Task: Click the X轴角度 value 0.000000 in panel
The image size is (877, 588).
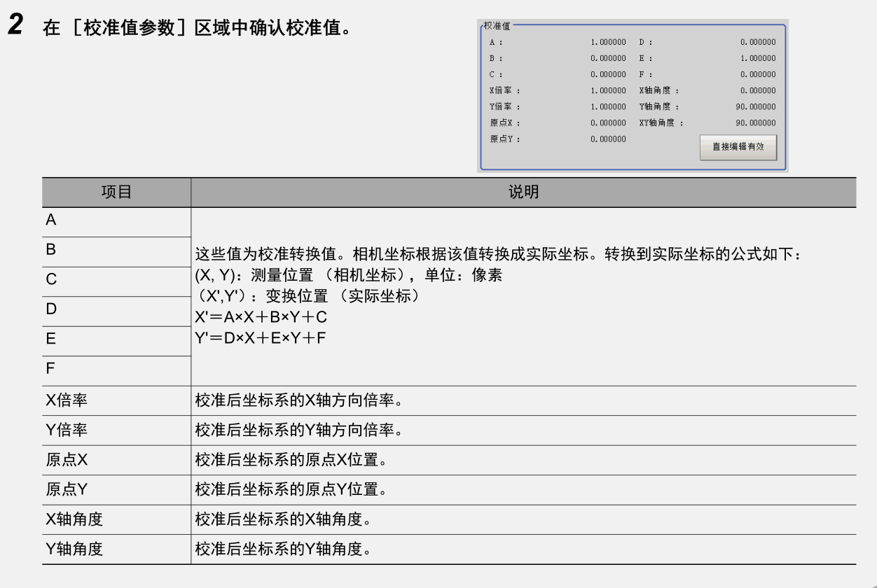Action: click(x=758, y=90)
